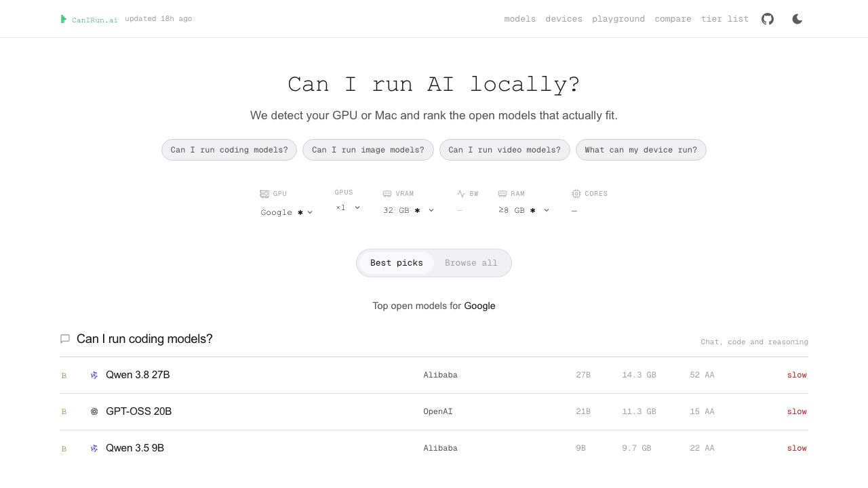Click the B tier badge for GPT-OSS 20B

(x=64, y=412)
